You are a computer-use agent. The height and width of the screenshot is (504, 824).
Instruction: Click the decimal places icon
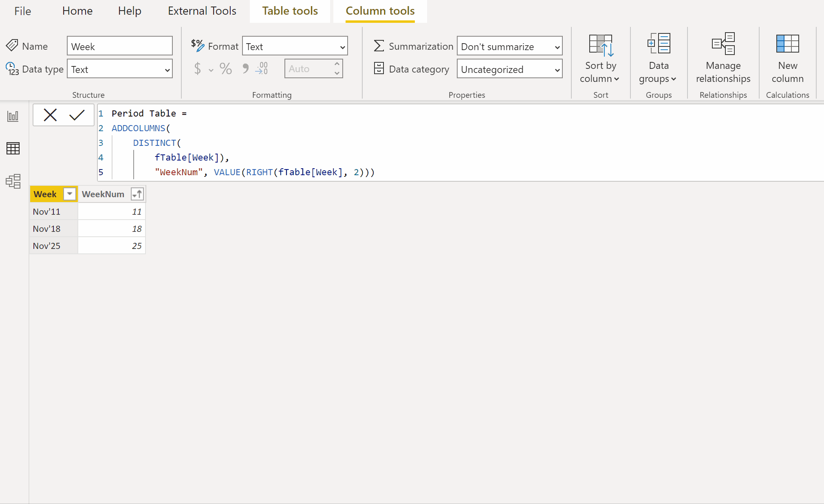pyautogui.click(x=262, y=68)
